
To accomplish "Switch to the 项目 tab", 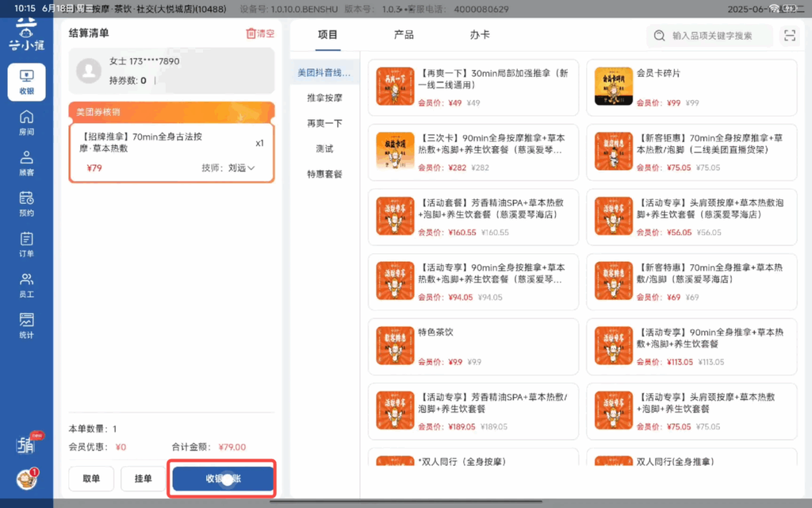I will click(x=327, y=35).
